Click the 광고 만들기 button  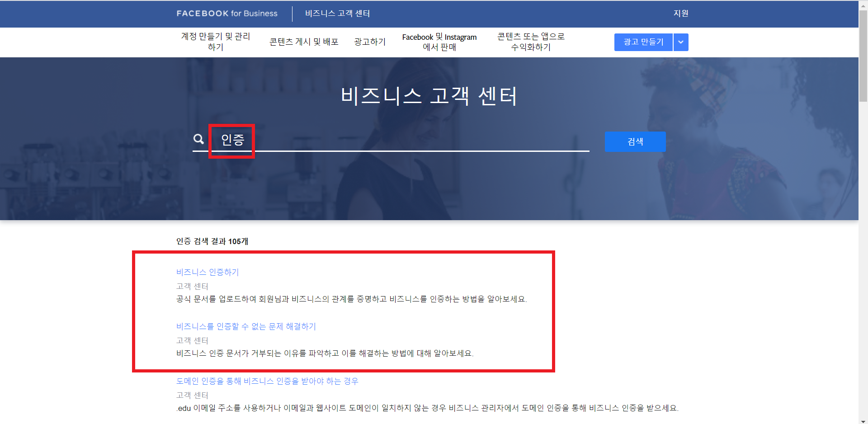[643, 42]
